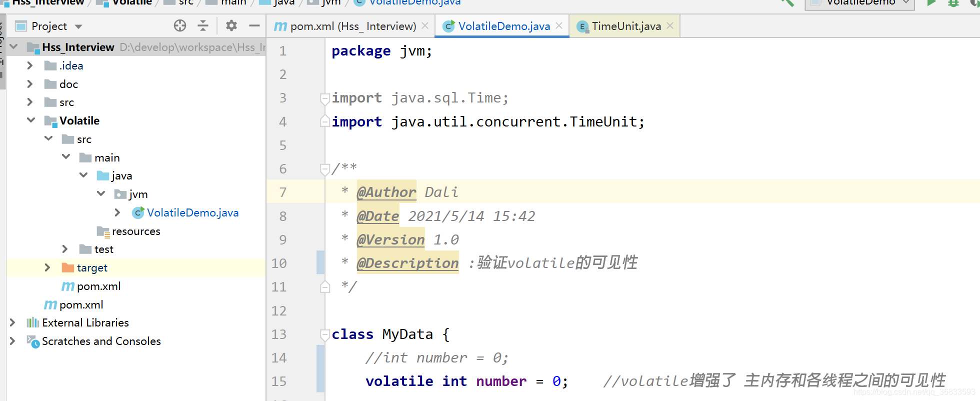Select the main folder
This screenshot has height=401, width=980.
click(x=99, y=157)
